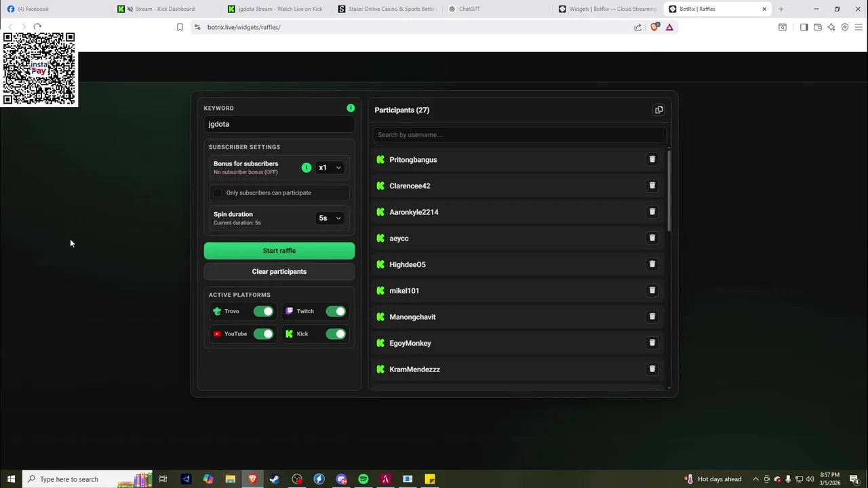Open a new browser tab
The width and height of the screenshot is (868, 488).
click(781, 9)
